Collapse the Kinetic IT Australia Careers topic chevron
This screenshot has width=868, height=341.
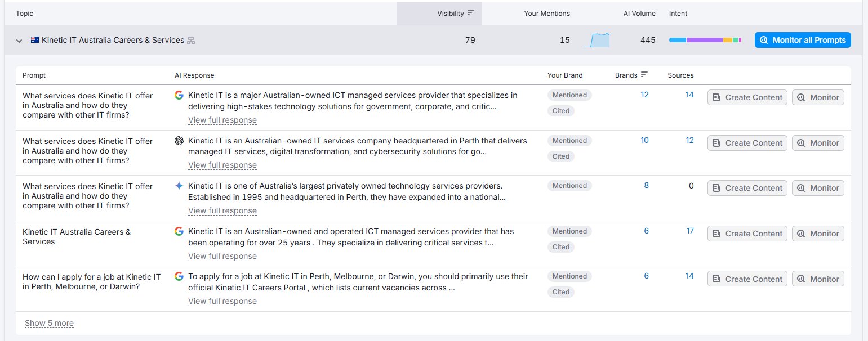19,41
